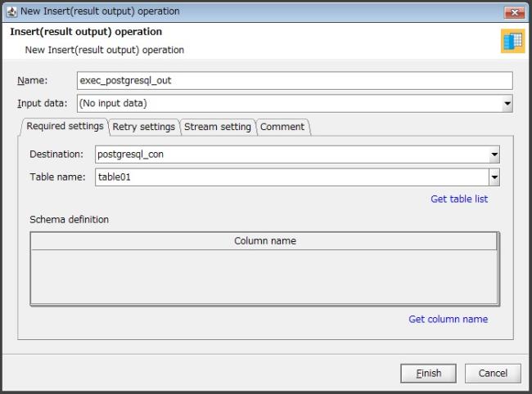Click the Column name table header
The height and width of the screenshot is (394, 532).
264,241
